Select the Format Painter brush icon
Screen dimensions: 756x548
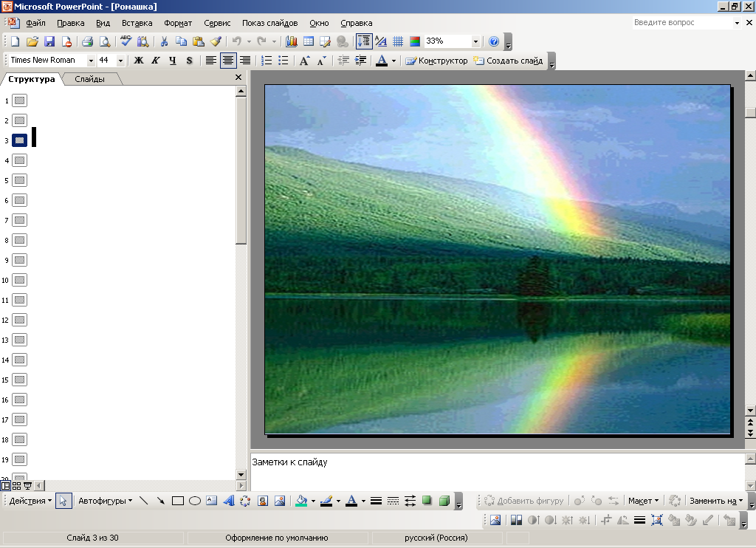coord(216,41)
